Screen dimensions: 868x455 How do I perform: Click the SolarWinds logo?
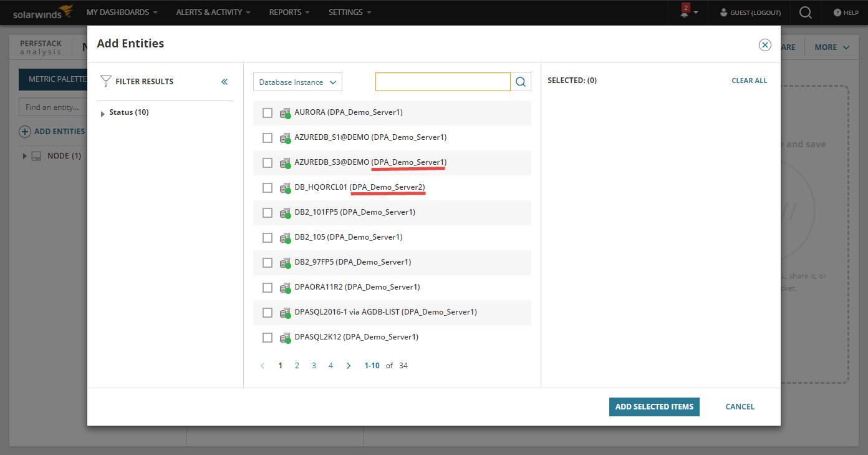point(43,12)
